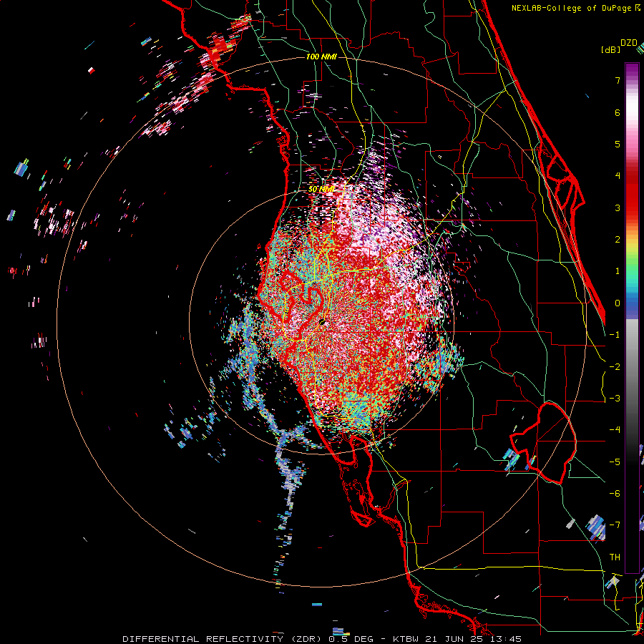Click the -6 dB value on color scale

coord(615,494)
